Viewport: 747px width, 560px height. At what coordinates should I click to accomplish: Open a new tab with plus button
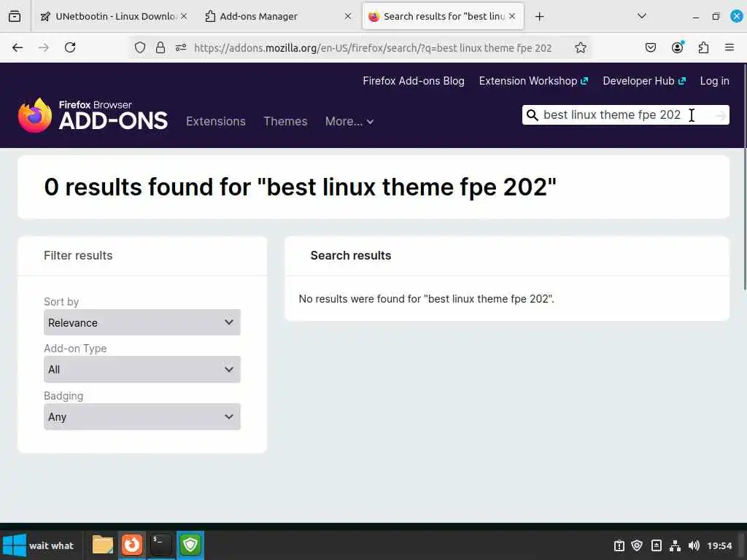pyautogui.click(x=539, y=17)
